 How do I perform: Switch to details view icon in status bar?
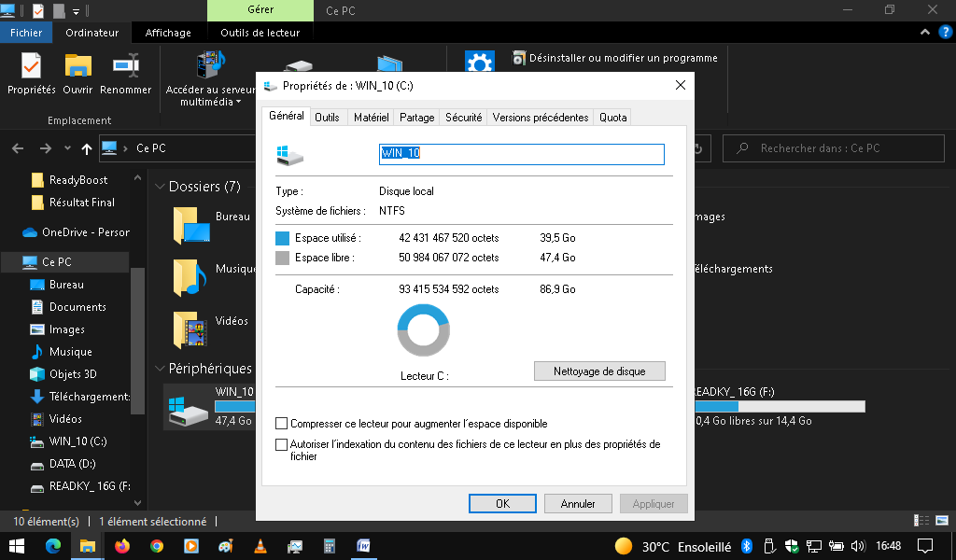921,521
